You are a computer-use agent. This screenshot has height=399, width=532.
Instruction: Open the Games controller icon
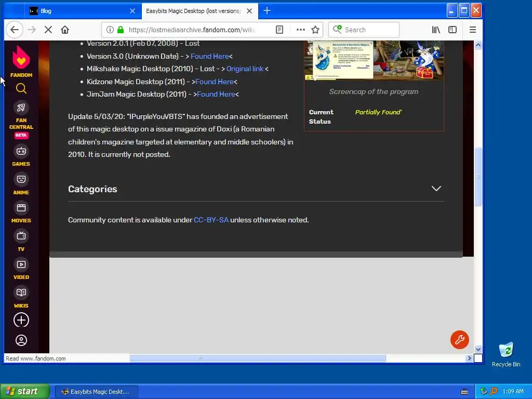pos(21,151)
